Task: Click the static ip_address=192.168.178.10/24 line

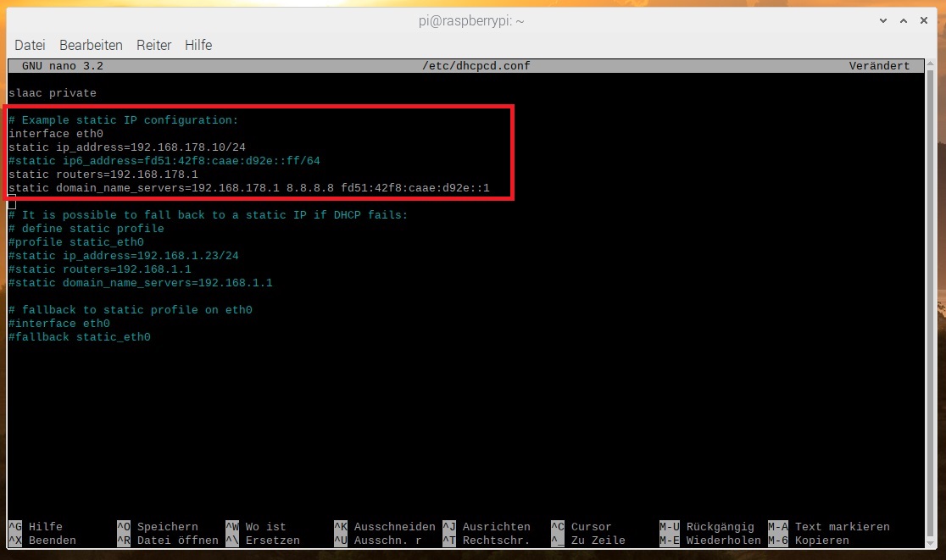Action: 127,147
